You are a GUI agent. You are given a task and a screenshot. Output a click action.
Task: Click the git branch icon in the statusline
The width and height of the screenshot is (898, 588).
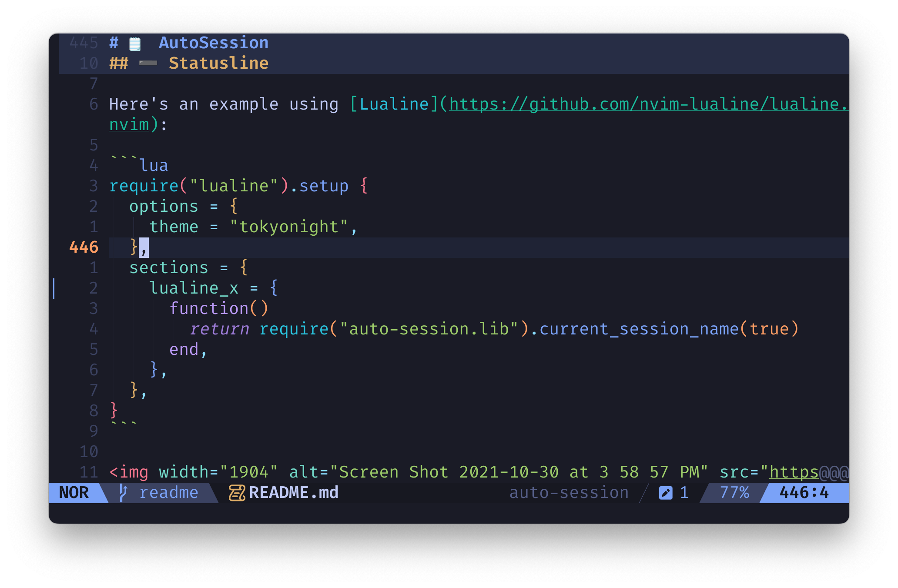coord(123,493)
